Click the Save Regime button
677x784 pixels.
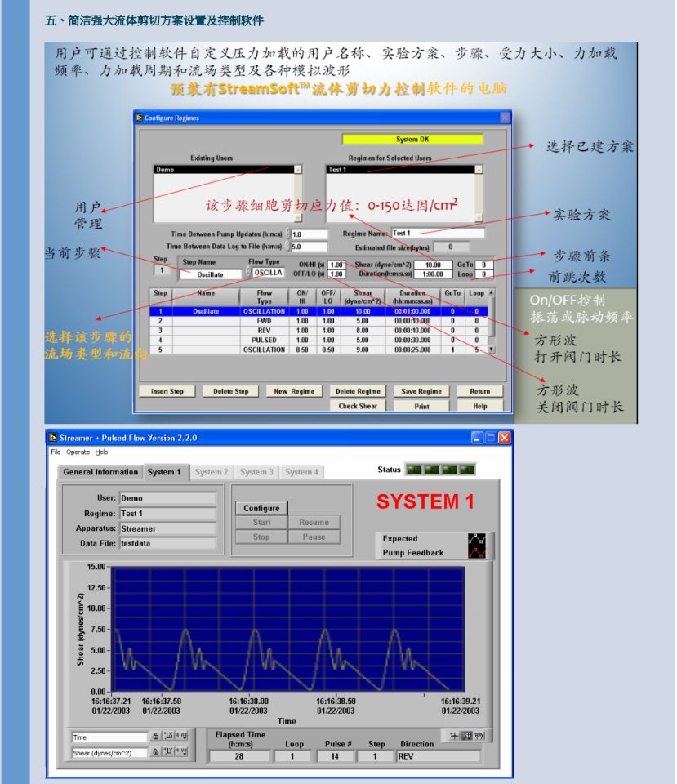421,391
